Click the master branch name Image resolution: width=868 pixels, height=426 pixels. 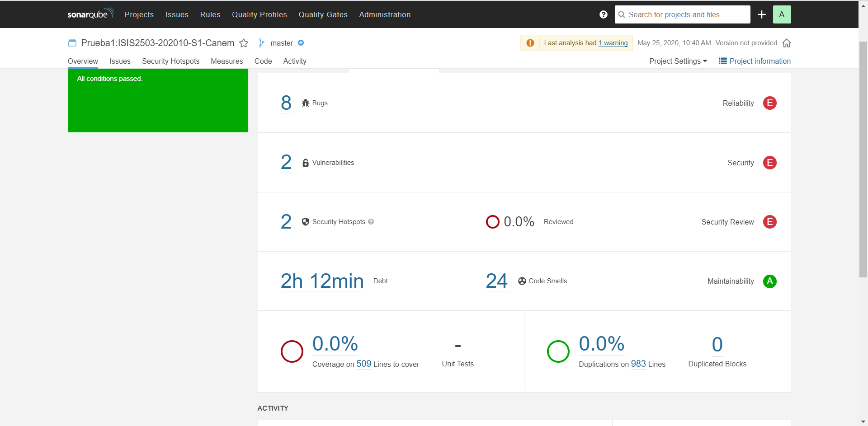[x=282, y=43]
